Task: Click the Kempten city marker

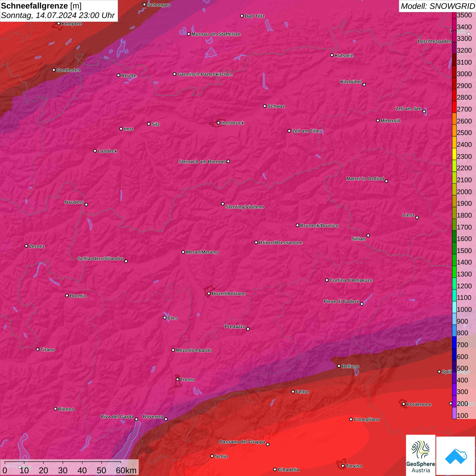Action: tap(58, 23)
